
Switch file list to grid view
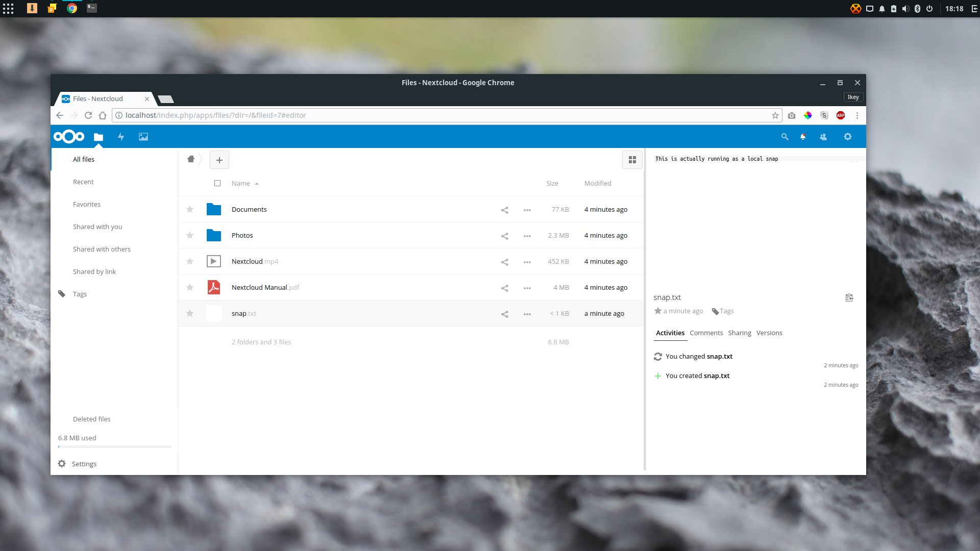632,160
